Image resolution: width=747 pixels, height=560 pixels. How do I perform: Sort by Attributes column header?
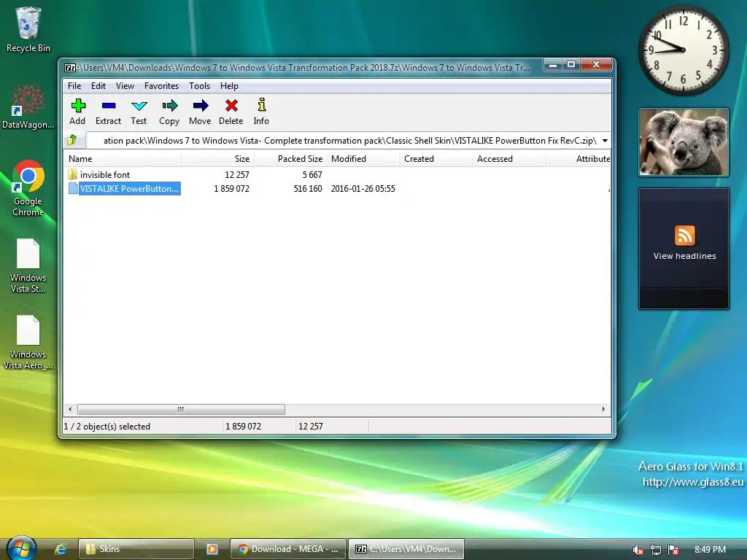coord(578,158)
